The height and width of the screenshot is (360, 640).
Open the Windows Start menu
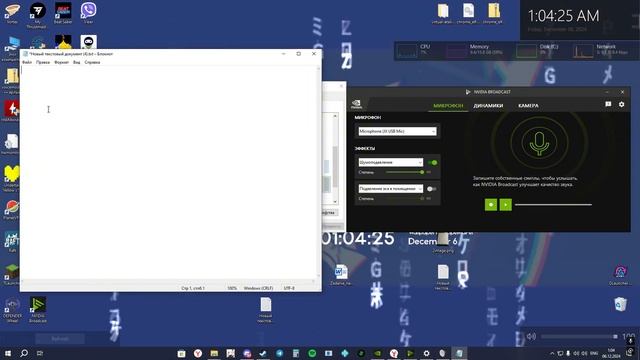click(x=8, y=353)
